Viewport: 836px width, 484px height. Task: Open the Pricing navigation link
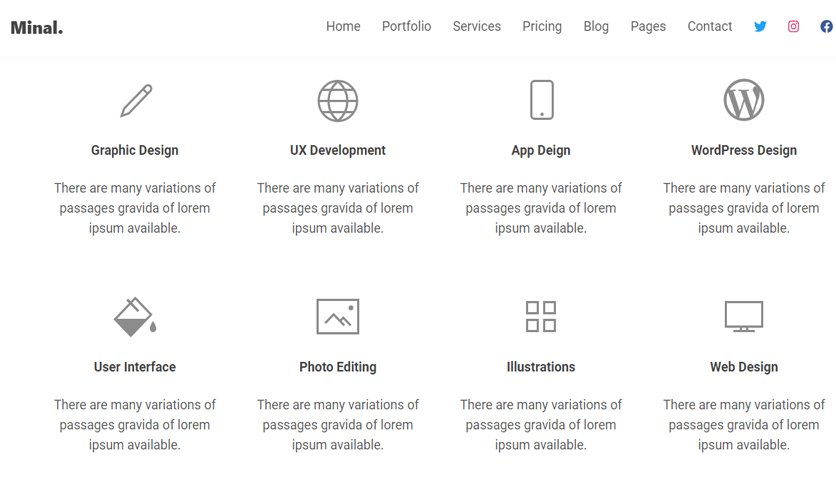point(542,27)
